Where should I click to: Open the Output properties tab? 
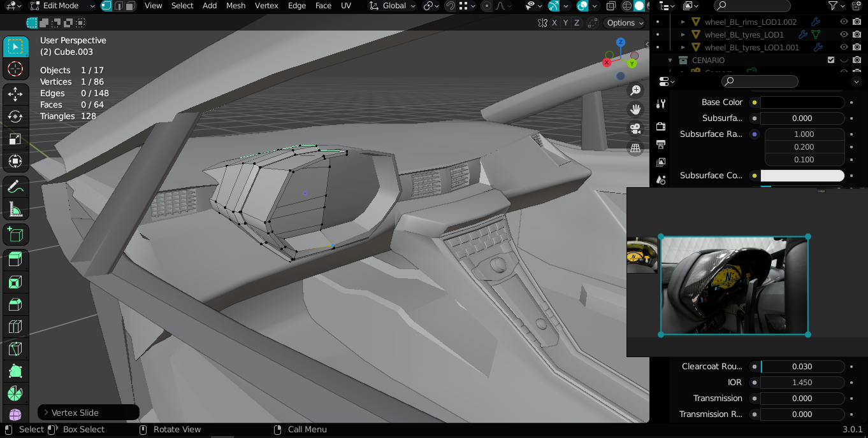[x=661, y=144]
